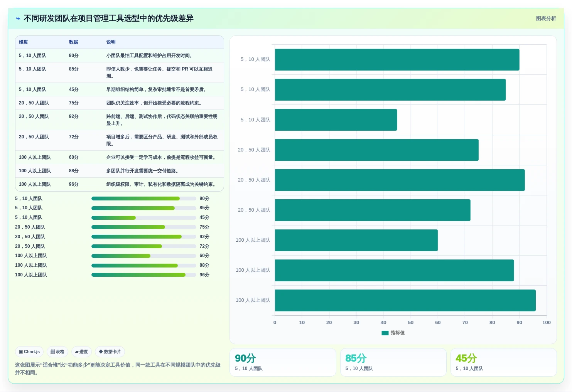This screenshot has width=572, height=392.
Task: Click the chart bar reaching value 85
Action: (390, 90)
